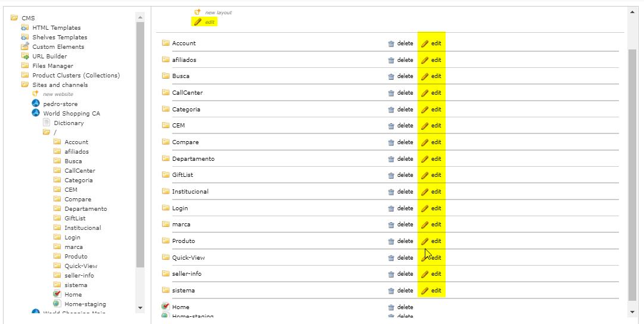Click the HTML Templates icon in sidebar

point(25,28)
